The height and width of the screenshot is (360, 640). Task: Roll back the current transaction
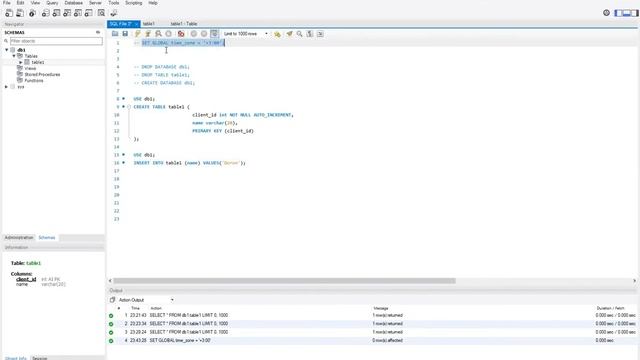click(204, 34)
